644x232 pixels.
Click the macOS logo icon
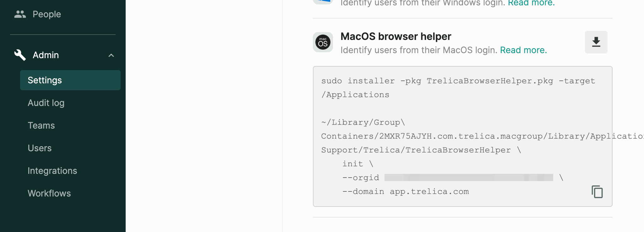pyautogui.click(x=323, y=42)
